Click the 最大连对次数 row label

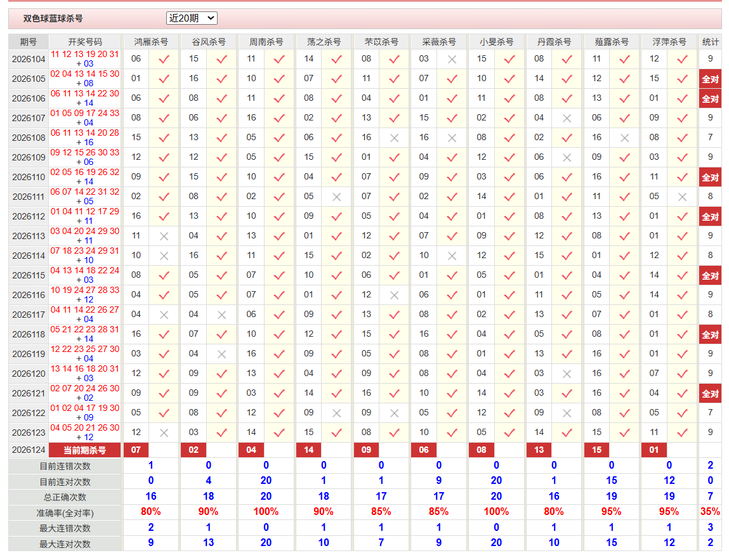(x=65, y=544)
